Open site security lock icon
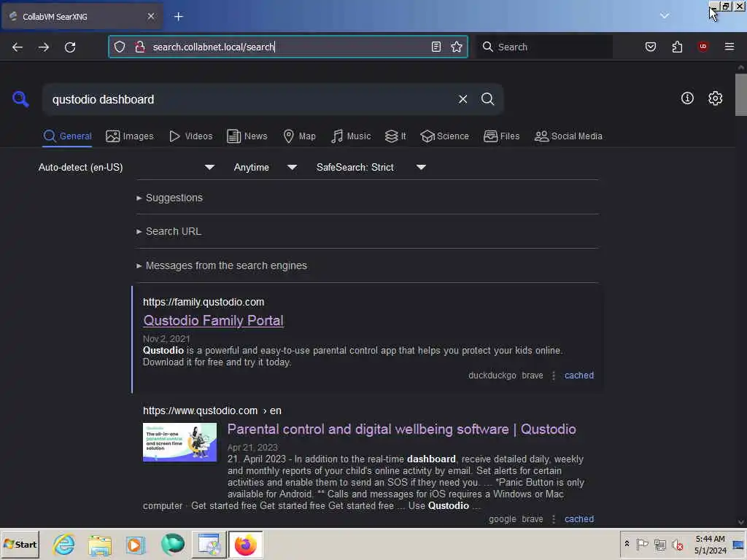 point(139,47)
